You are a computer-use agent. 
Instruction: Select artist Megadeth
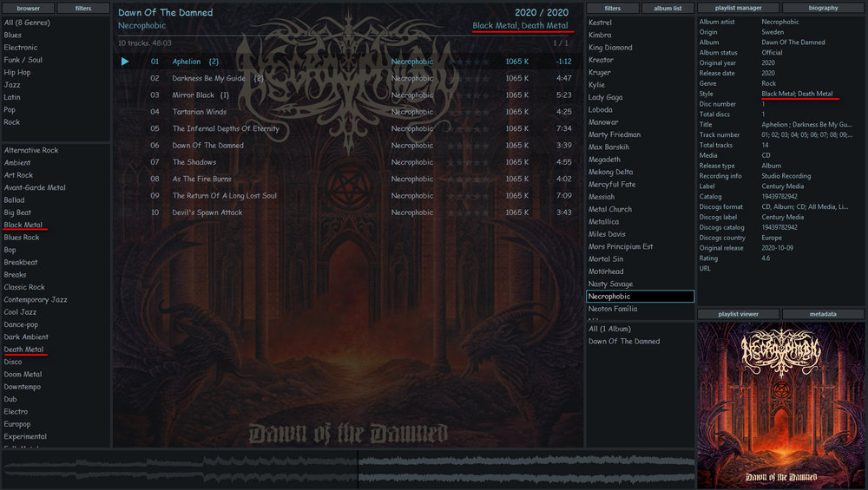coord(604,160)
